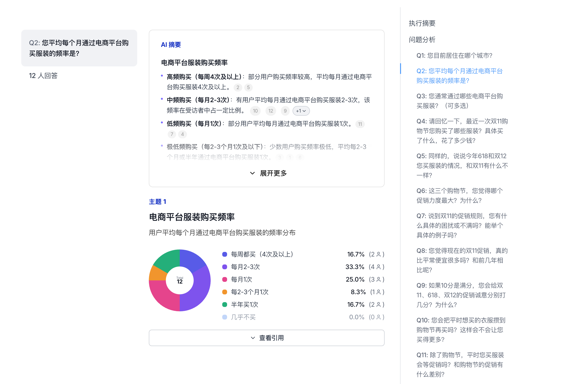Open the 查看引用 citations section

click(x=266, y=338)
